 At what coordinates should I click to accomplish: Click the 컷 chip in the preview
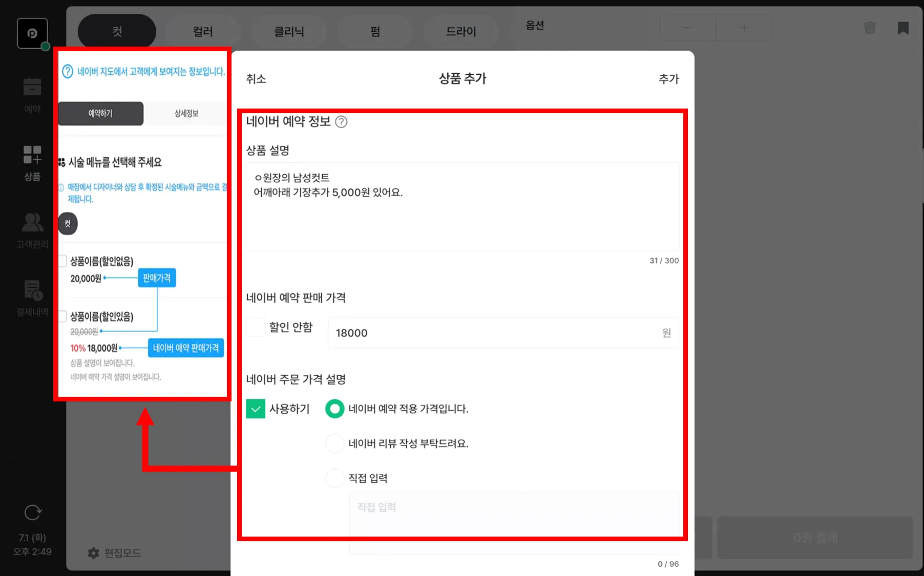(68, 224)
